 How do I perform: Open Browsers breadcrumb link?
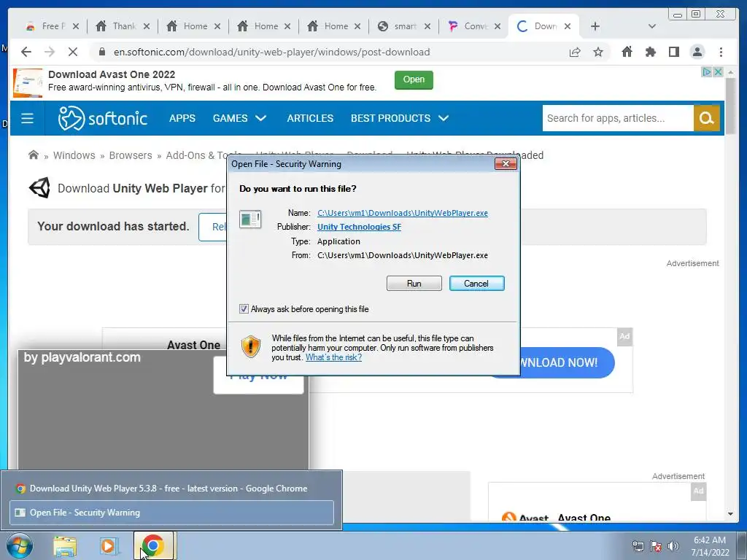[131, 155]
